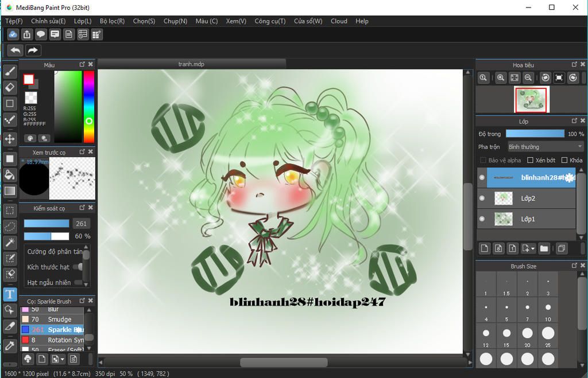Pop out the Xem trước cọ panel
Screen dimensions: 588x378
click(x=82, y=152)
